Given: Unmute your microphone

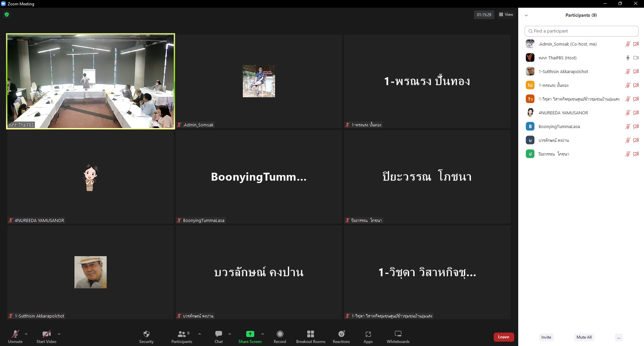Looking at the screenshot, I should [15, 337].
